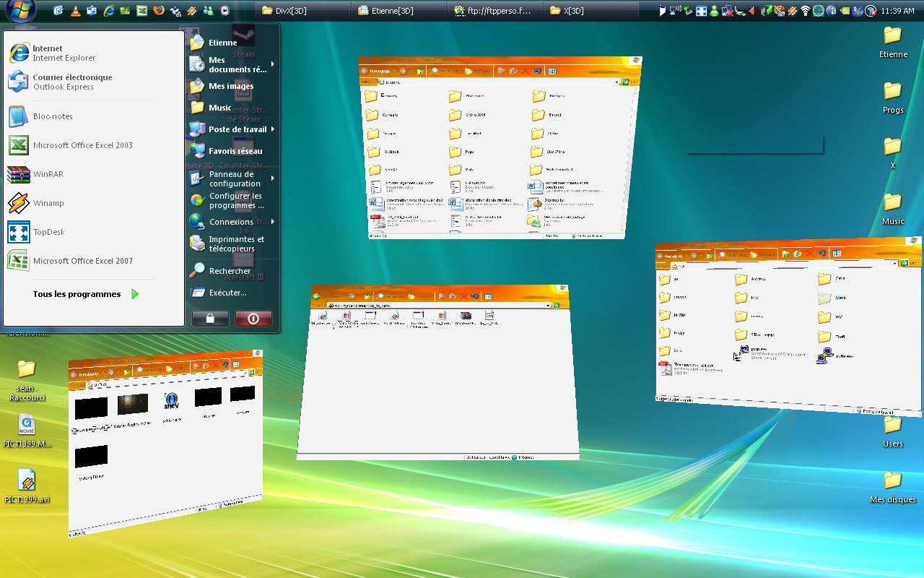924x578 pixels.
Task: Open Internet Explorer from quick launch
Action: [109, 11]
